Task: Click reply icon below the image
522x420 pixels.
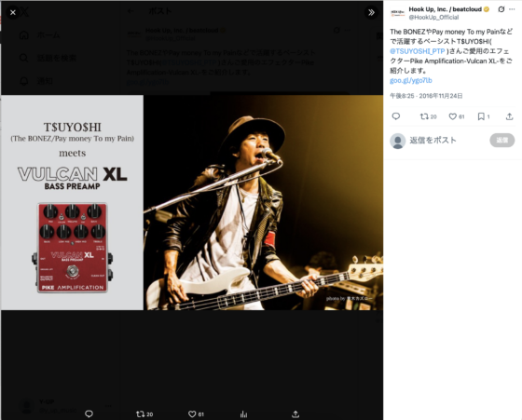Action: click(89, 413)
